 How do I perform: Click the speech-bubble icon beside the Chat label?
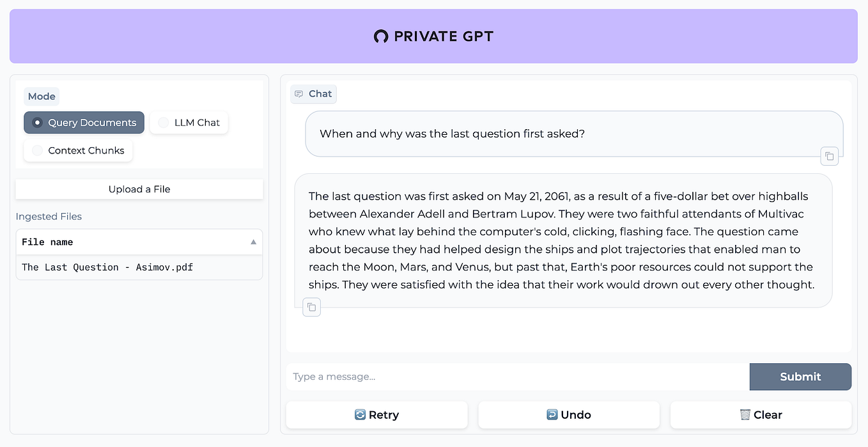tap(299, 93)
